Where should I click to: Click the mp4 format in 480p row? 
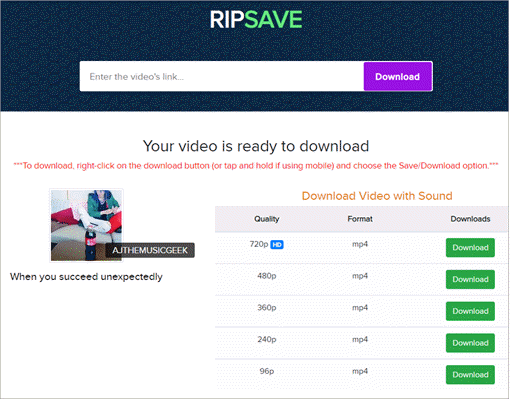click(360, 276)
